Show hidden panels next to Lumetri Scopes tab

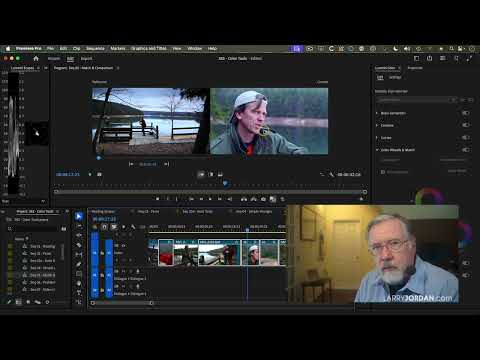point(46,68)
